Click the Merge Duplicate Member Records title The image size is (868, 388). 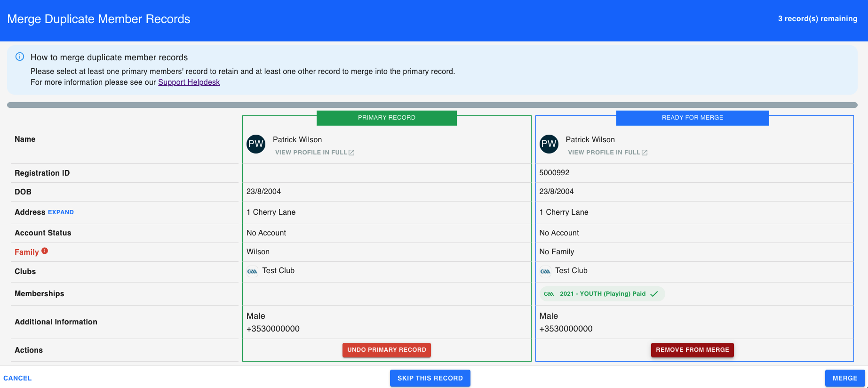pyautogui.click(x=99, y=19)
